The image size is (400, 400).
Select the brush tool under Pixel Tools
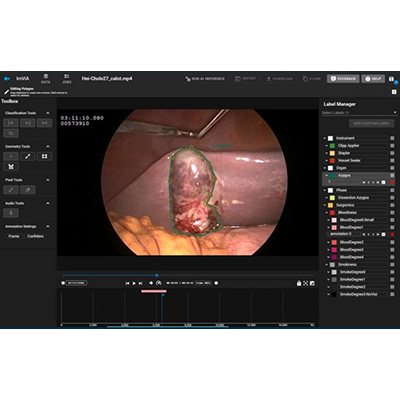tap(11, 190)
